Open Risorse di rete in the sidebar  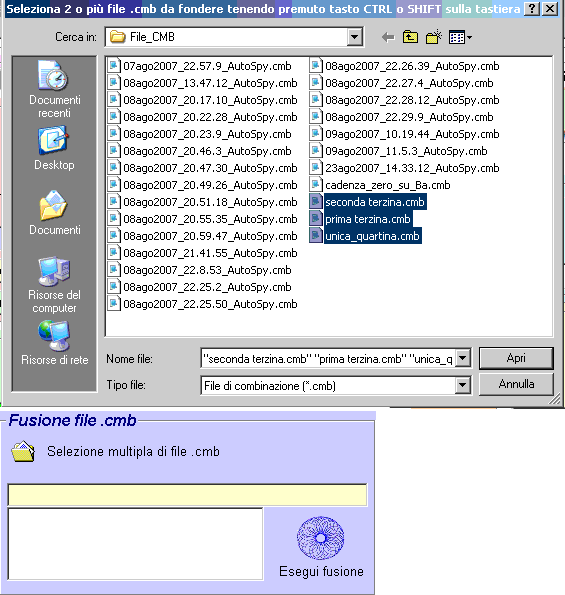pyautogui.click(x=54, y=343)
